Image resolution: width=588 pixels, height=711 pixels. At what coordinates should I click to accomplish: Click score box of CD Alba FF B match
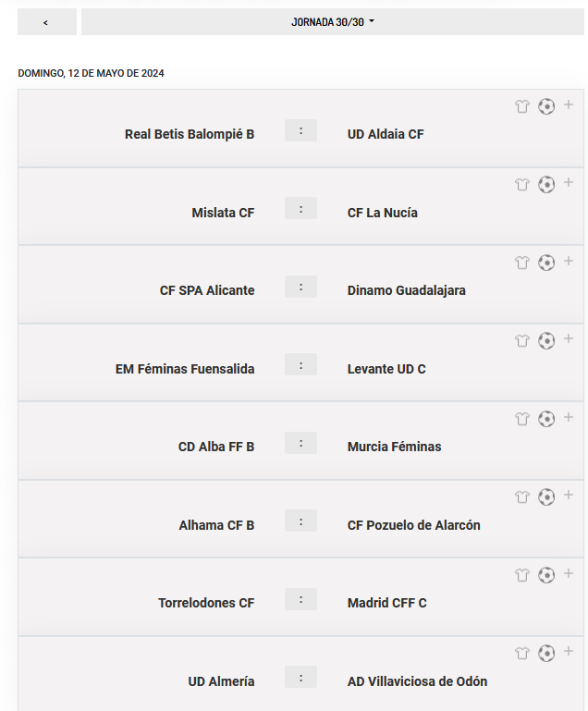(x=300, y=443)
